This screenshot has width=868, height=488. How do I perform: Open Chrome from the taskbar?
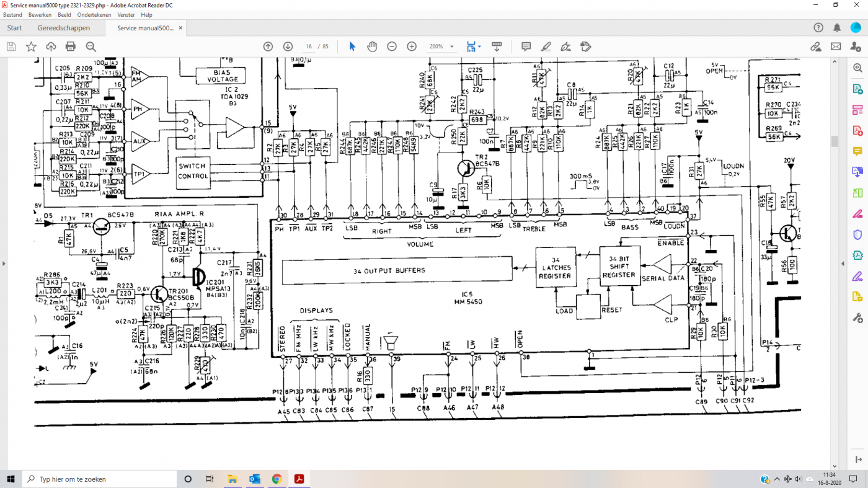click(277, 479)
